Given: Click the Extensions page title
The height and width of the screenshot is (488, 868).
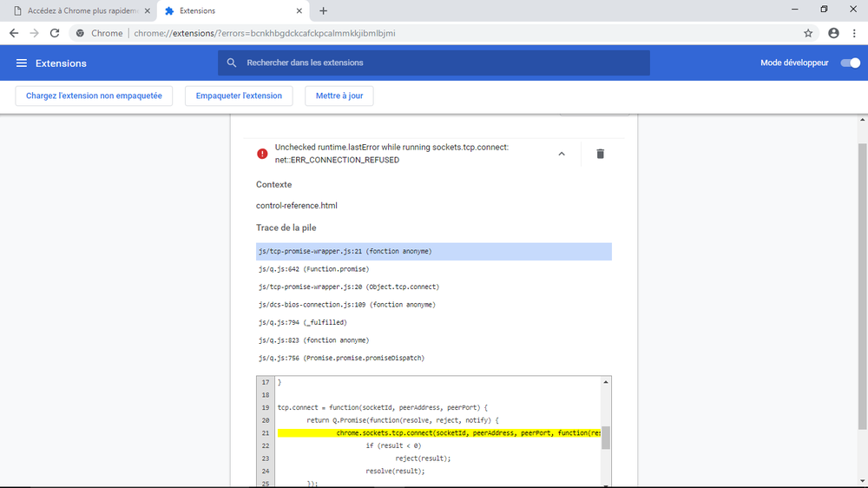Looking at the screenshot, I should click(x=61, y=63).
